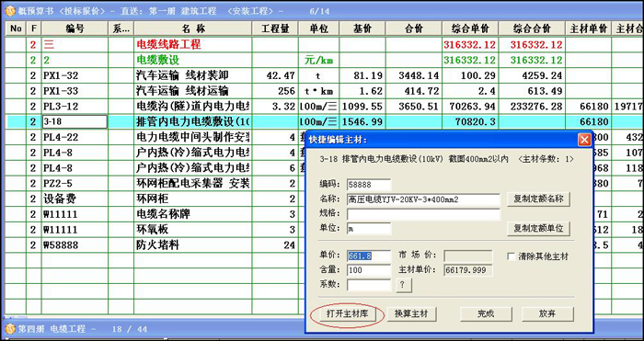The height and width of the screenshot is (341, 644).
Task: Select the 设备费 code cell
Action: tap(75, 199)
